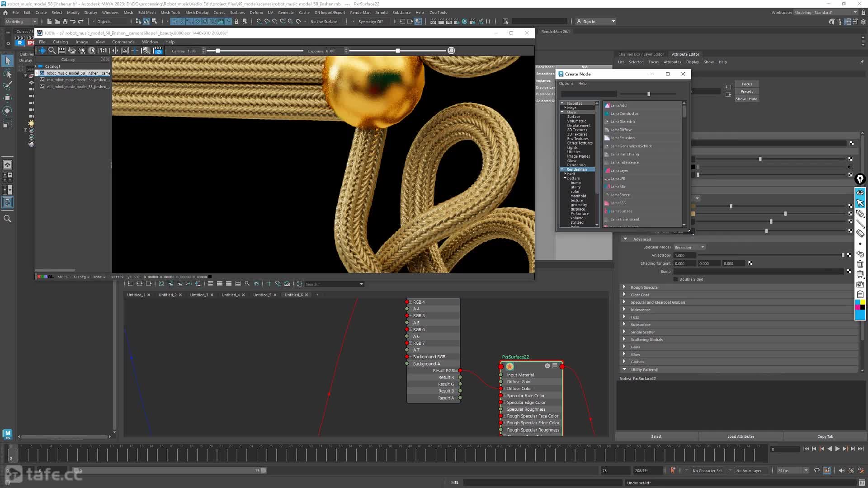Click the 1:1 actual size icon
The height and width of the screenshot is (488, 868).
coord(104,51)
